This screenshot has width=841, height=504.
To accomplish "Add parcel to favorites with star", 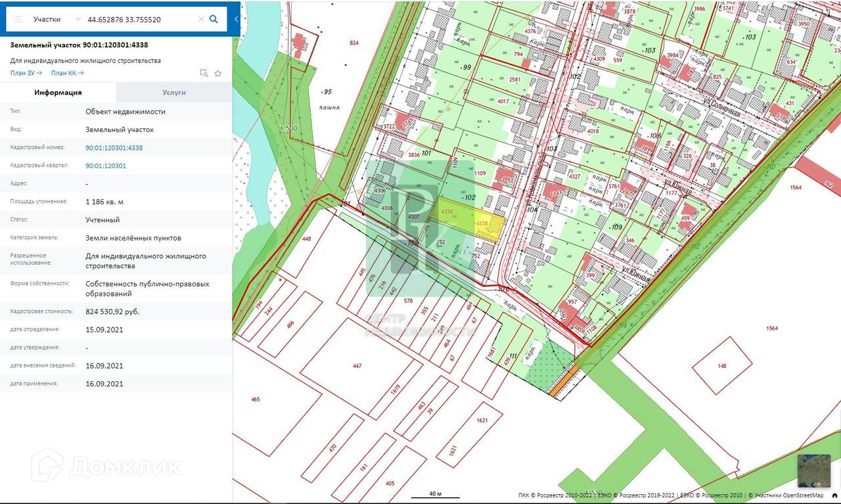I will (x=218, y=73).
